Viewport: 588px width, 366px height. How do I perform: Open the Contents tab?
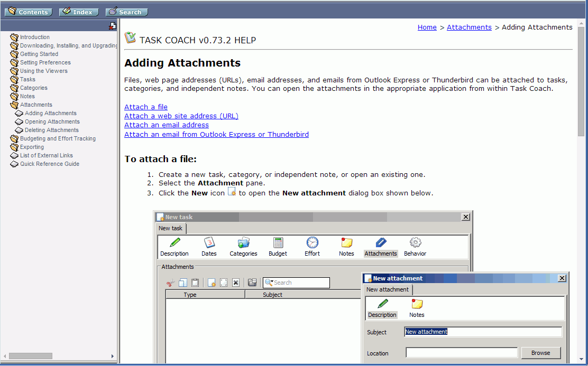(x=29, y=12)
